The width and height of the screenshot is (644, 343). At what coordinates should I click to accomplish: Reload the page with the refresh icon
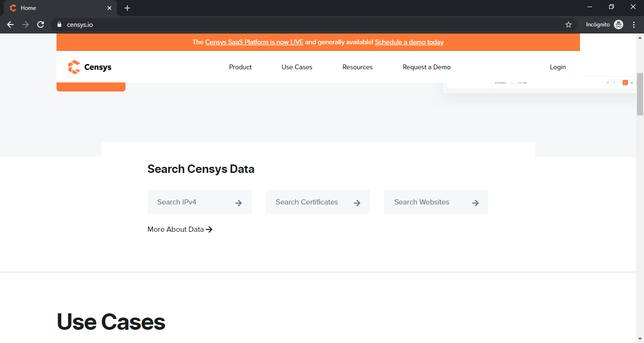(x=41, y=24)
